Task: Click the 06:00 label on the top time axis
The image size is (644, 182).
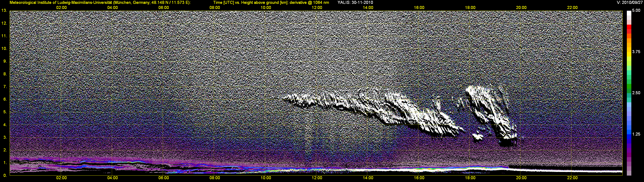Action: 164,7
